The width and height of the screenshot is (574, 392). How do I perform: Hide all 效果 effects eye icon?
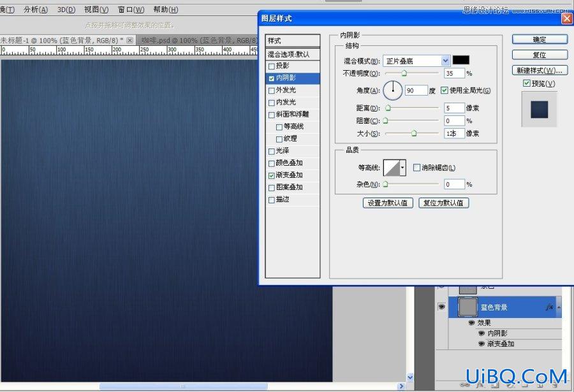471,323
